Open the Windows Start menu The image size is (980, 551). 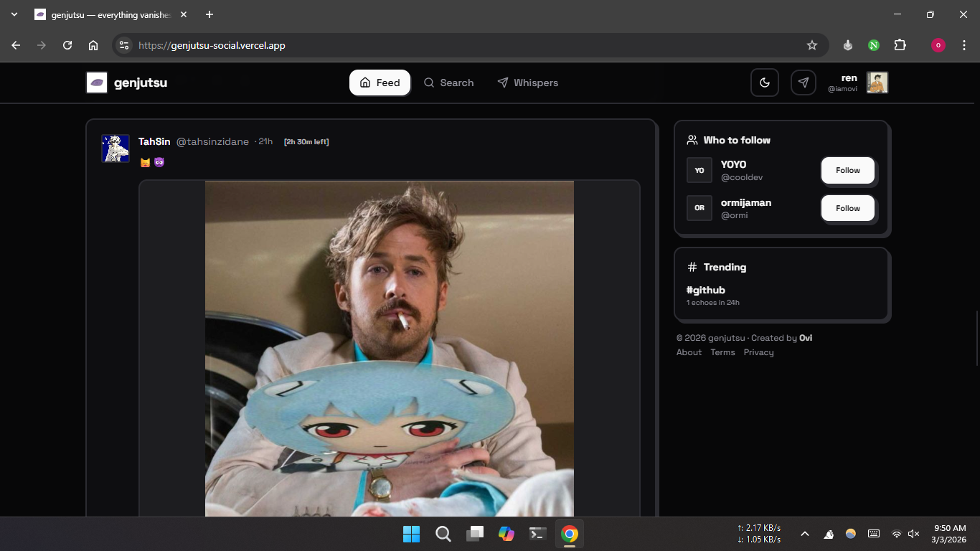click(x=411, y=534)
